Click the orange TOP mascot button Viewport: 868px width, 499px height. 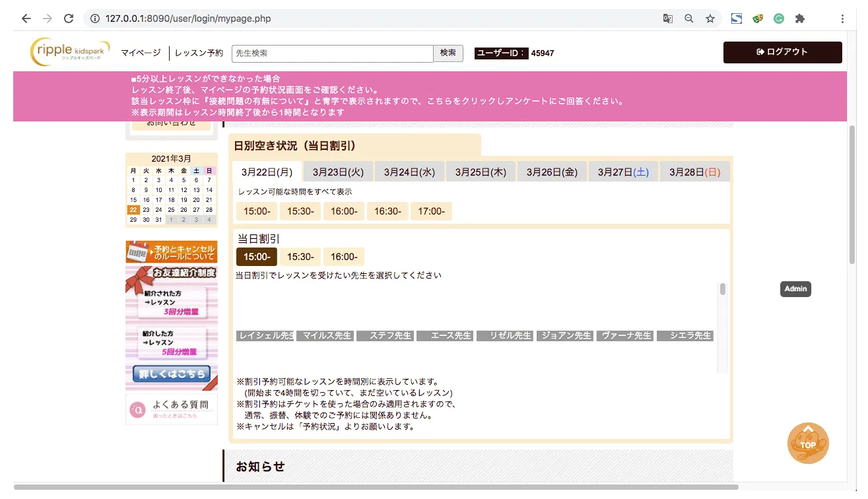pyautogui.click(x=808, y=443)
